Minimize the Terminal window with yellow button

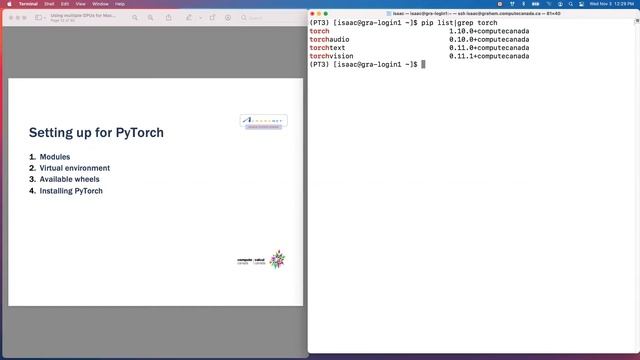tap(319, 13)
